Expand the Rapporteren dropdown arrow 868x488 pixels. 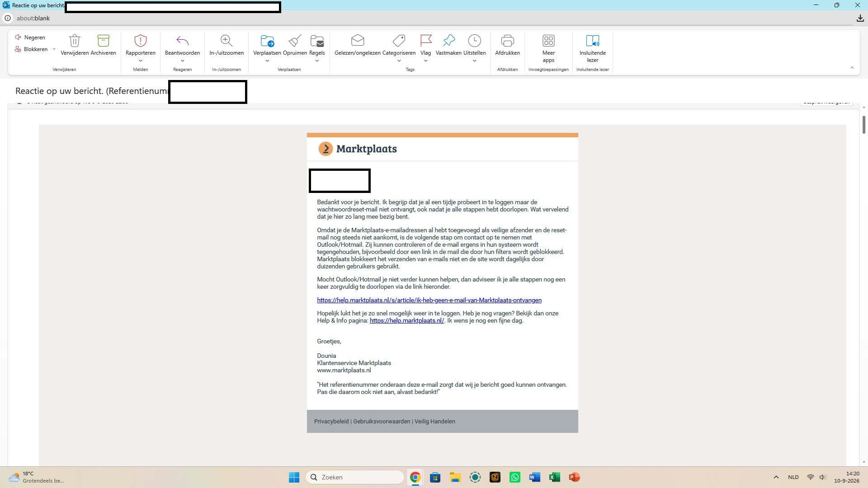click(141, 61)
